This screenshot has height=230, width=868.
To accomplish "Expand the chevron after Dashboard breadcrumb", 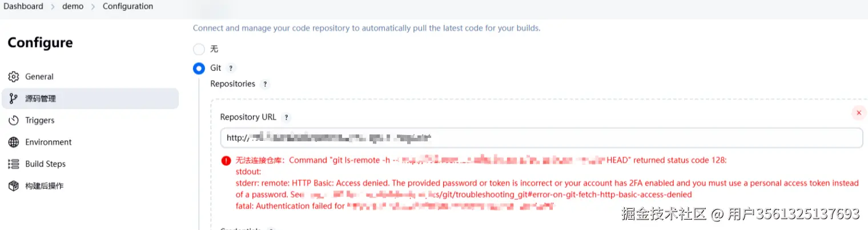I will coord(53,7).
